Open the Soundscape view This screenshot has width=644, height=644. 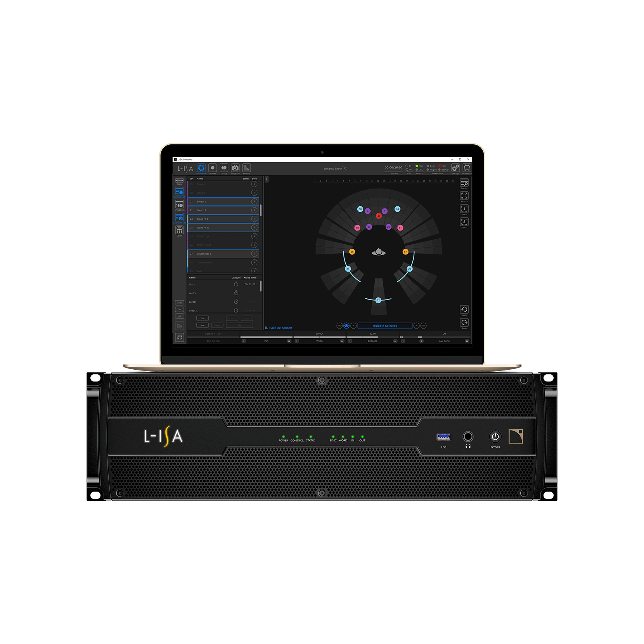(201, 168)
